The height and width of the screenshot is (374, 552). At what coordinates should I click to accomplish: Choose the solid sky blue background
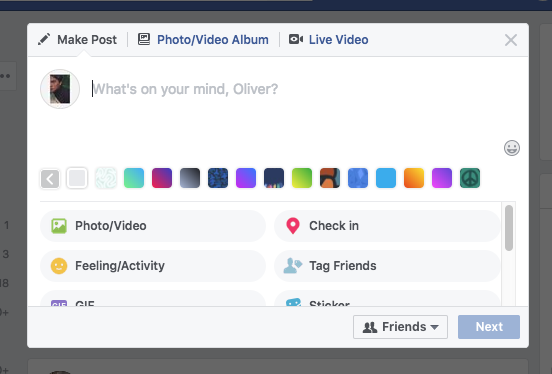(x=386, y=178)
